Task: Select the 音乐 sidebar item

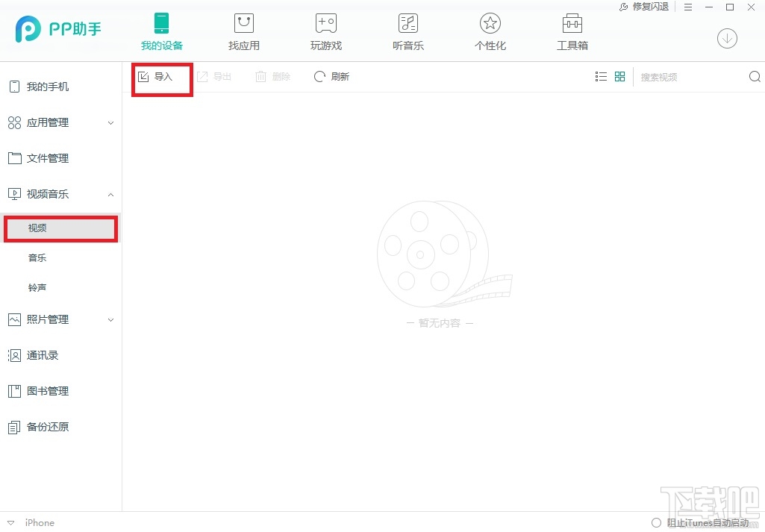Action: 37,257
